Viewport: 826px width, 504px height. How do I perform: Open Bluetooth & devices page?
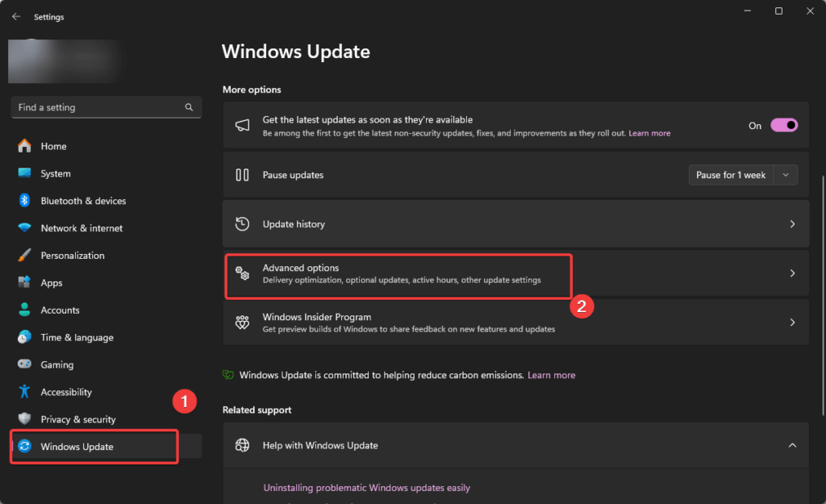point(106,201)
